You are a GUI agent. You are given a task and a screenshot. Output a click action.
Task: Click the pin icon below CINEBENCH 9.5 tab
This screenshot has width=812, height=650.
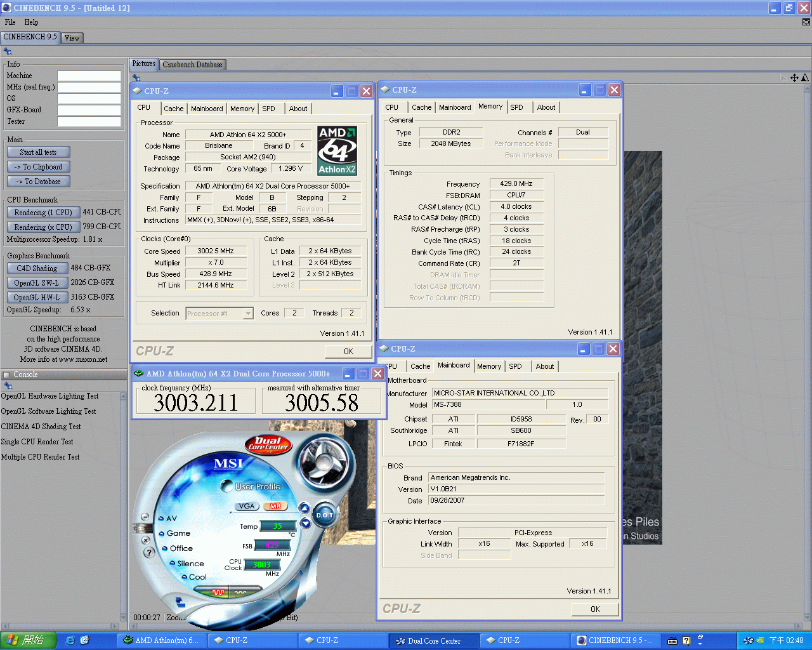click(x=8, y=51)
